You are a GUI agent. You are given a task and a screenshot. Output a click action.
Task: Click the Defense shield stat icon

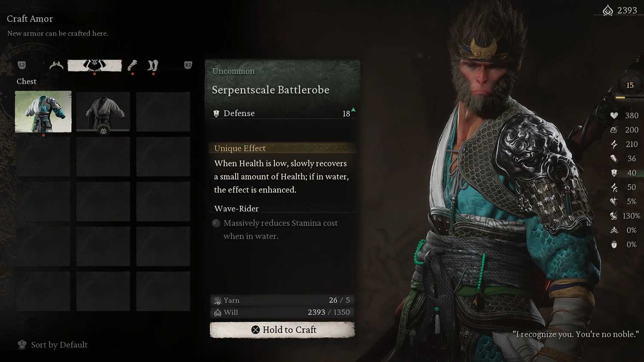[x=614, y=173]
